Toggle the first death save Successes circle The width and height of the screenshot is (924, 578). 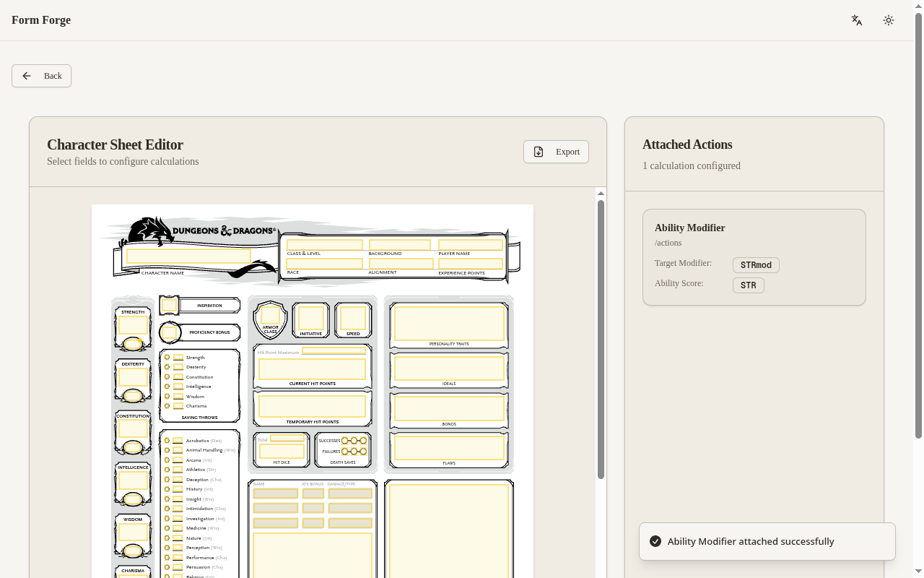(345, 440)
